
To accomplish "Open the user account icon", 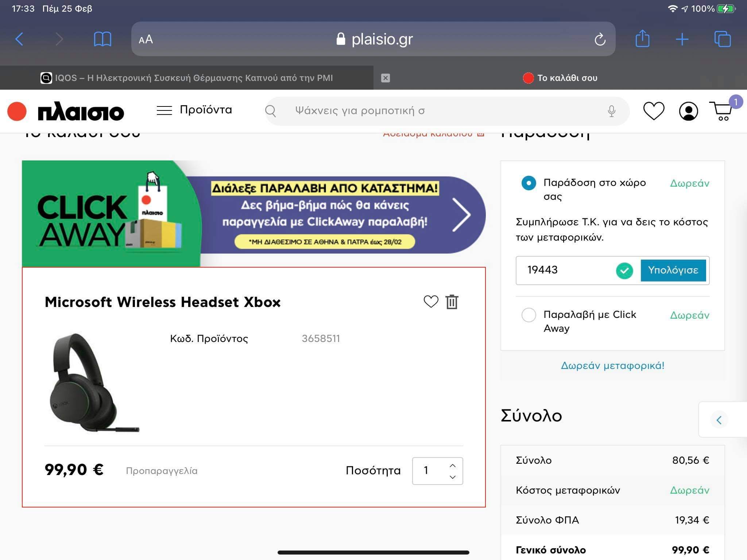I will coord(688,111).
